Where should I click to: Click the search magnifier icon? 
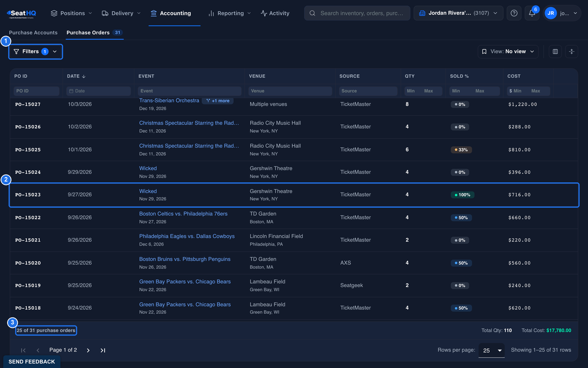tap(313, 13)
